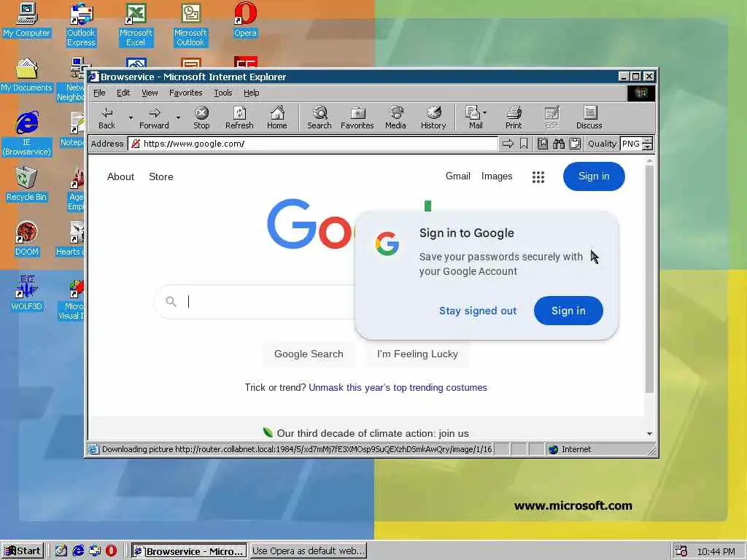
Task: Click the Go arrow next to the address bar
Action: [508, 144]
